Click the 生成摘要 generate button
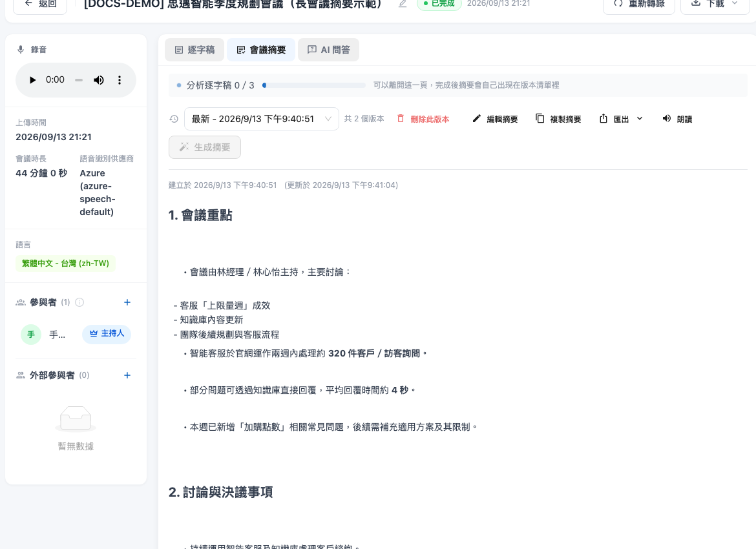The width and height of the screenshot is (756, 549). point(204,147)
